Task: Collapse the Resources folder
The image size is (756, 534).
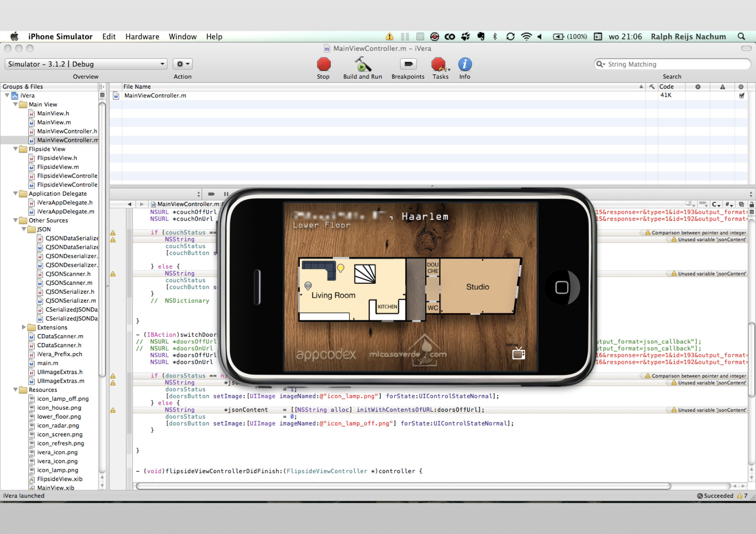Action: click(x=15, y=390)
